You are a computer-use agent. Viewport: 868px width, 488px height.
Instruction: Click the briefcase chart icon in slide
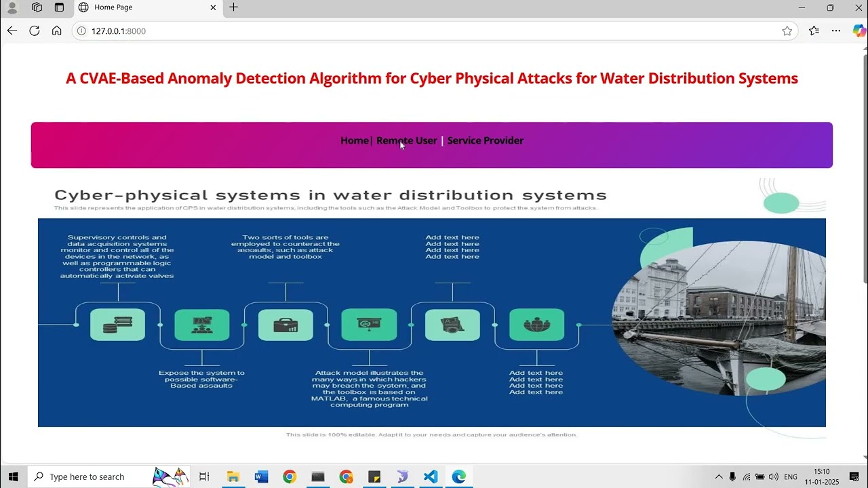tap(285, 325)
